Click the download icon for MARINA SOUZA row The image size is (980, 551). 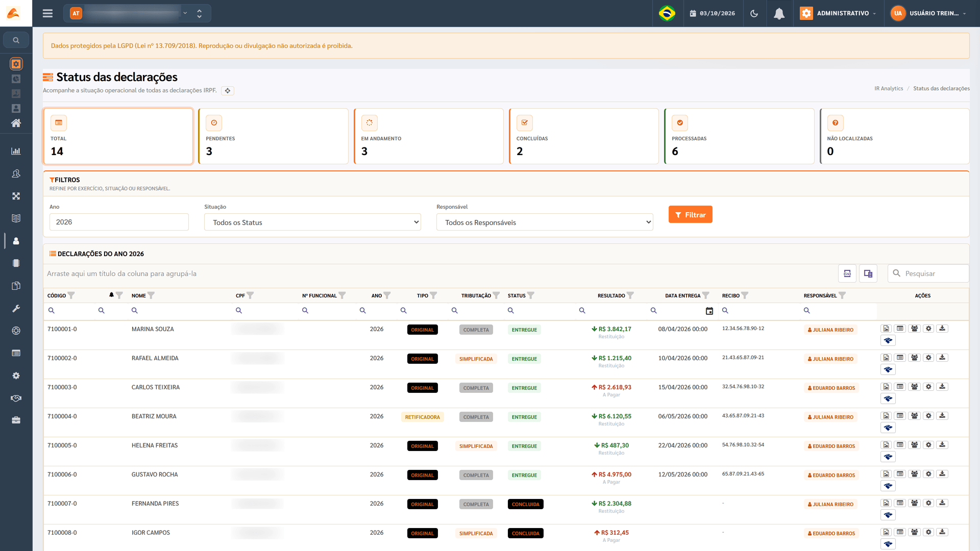click(943, 329)
